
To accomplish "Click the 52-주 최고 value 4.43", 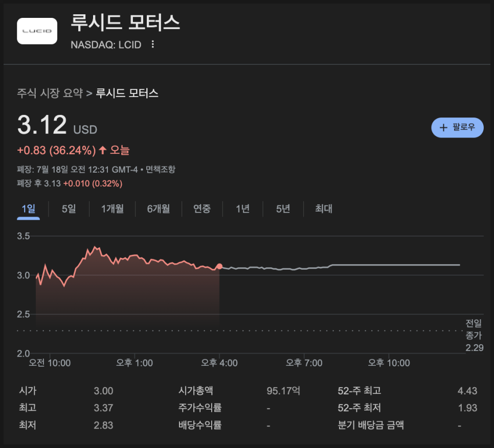I will 467,391.
